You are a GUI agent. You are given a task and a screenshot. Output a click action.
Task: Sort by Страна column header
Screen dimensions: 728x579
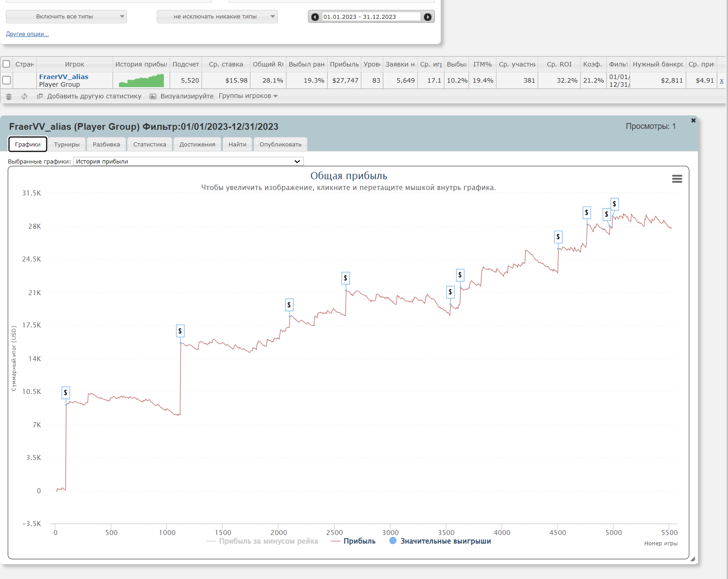(25, 64)
